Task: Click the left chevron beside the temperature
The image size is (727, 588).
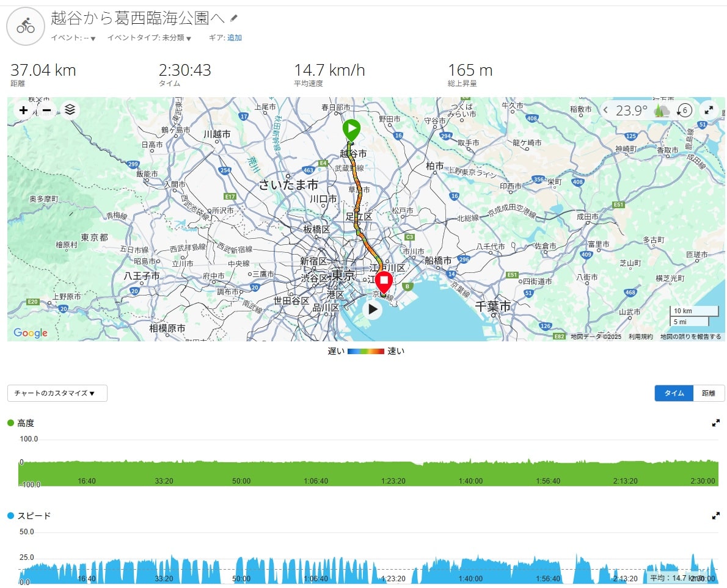Action: click(x=605, y=111)
